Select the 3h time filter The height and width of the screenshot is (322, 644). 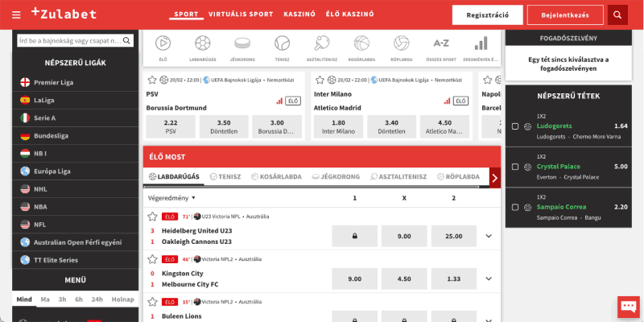pyautogui.click(x=63, y=299)
